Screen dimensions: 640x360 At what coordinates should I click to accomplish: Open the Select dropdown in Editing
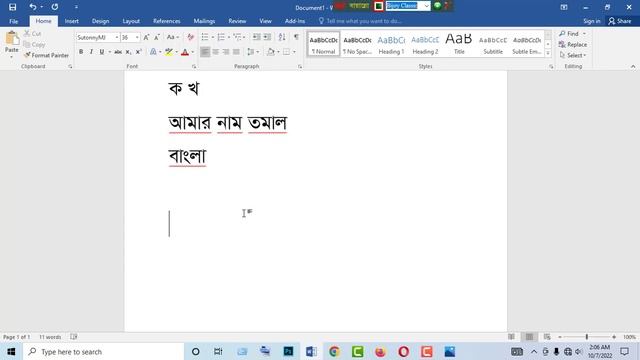(x=573, y=55)
